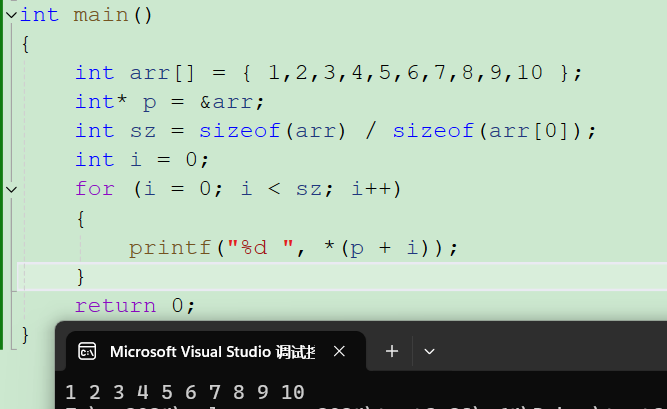
Task: Click the first 'sizeof' keyword for arr
Action: [239, 131]
